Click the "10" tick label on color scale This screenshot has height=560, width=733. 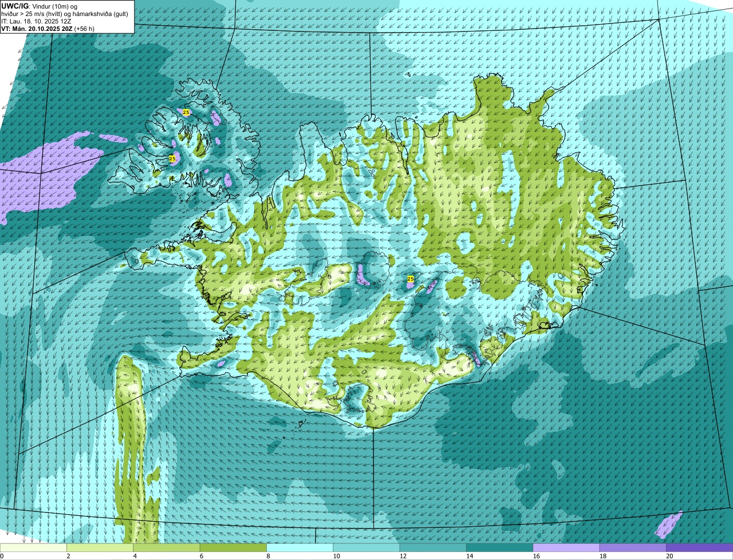336,556
